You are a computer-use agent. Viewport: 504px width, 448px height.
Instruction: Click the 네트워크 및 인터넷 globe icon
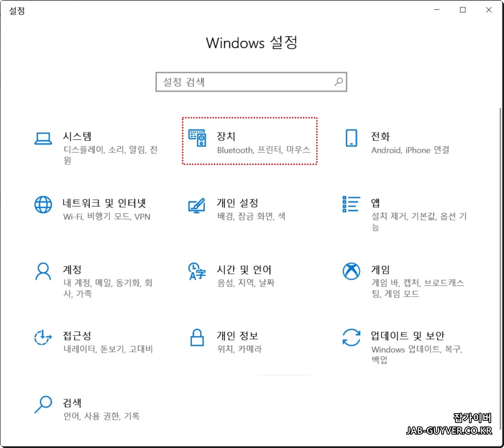pos(43,205)
